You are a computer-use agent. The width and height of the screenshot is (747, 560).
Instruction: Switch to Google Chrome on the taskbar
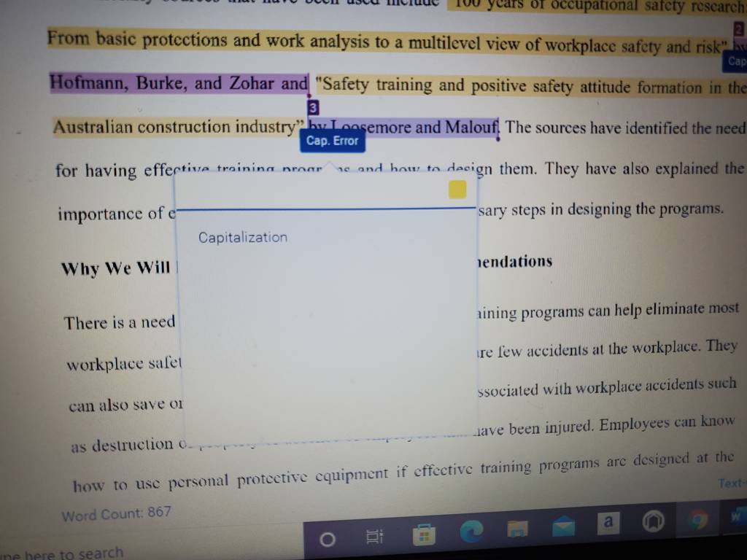[x=698, y=519]
